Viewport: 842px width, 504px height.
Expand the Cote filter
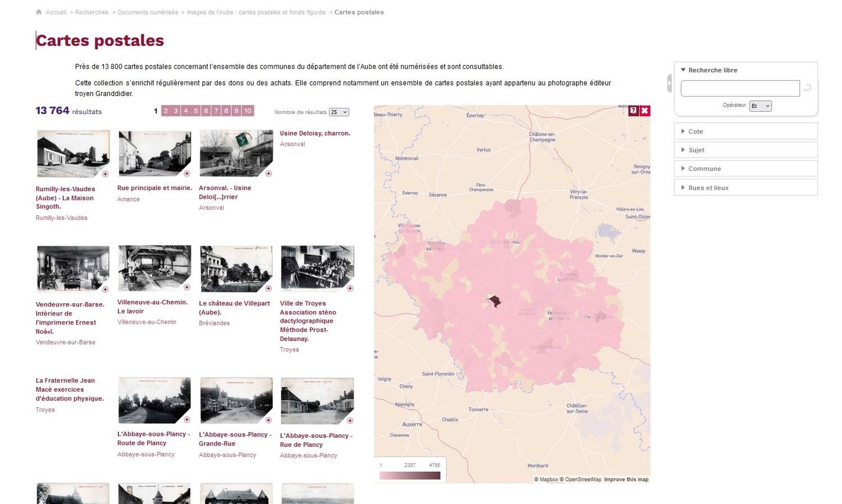pyautogui.click(x=746, y=131)
